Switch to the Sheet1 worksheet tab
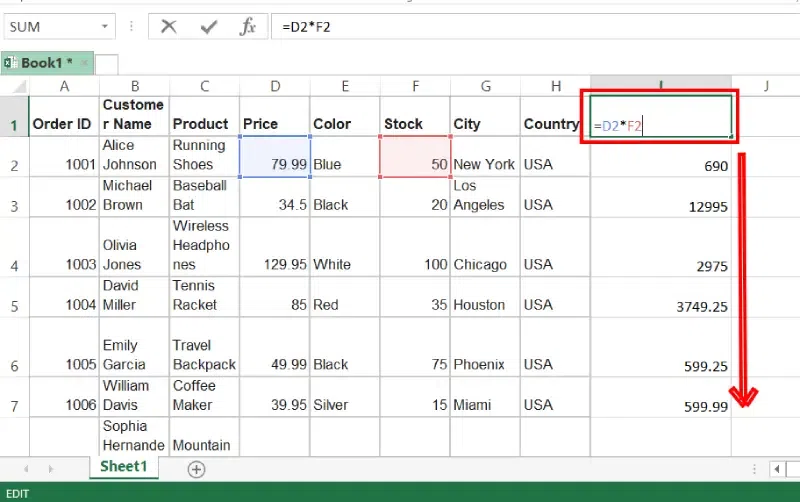The width and height of the screenshot is (800, 502). point(123,467)
